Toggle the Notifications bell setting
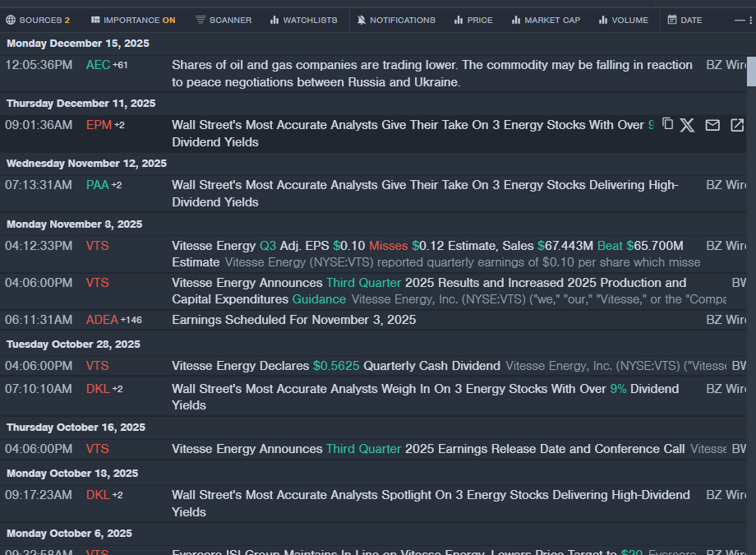Viewport: 756px width, 555px height. tap(396, 20)
